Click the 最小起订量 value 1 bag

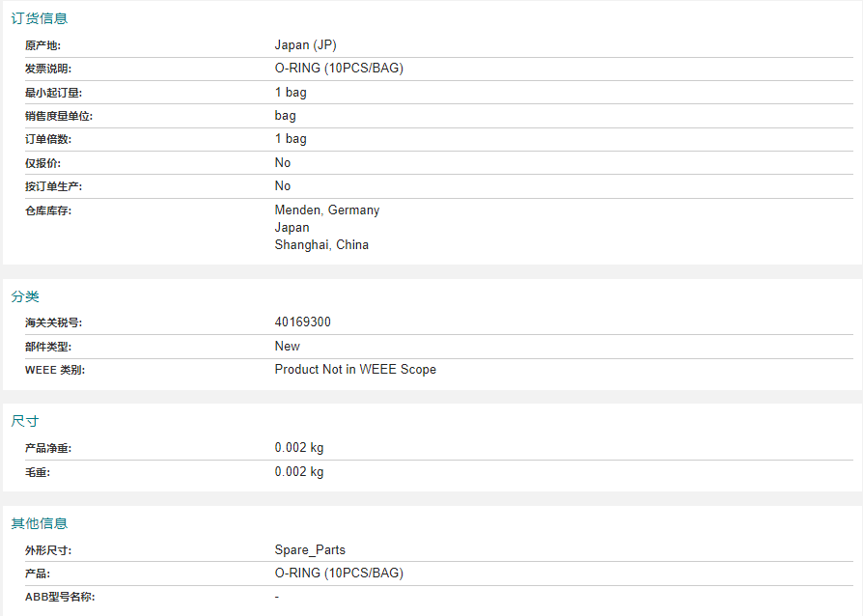[x=291, y=92]
